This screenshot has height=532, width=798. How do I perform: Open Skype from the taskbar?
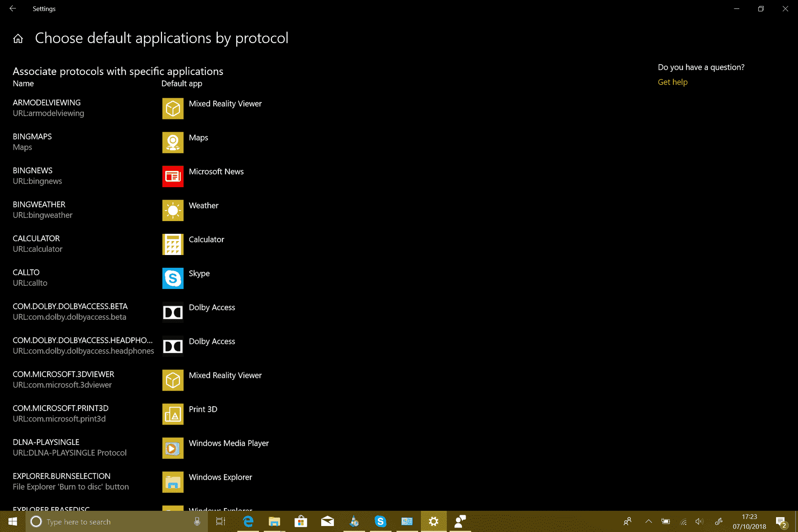(381, 521)
